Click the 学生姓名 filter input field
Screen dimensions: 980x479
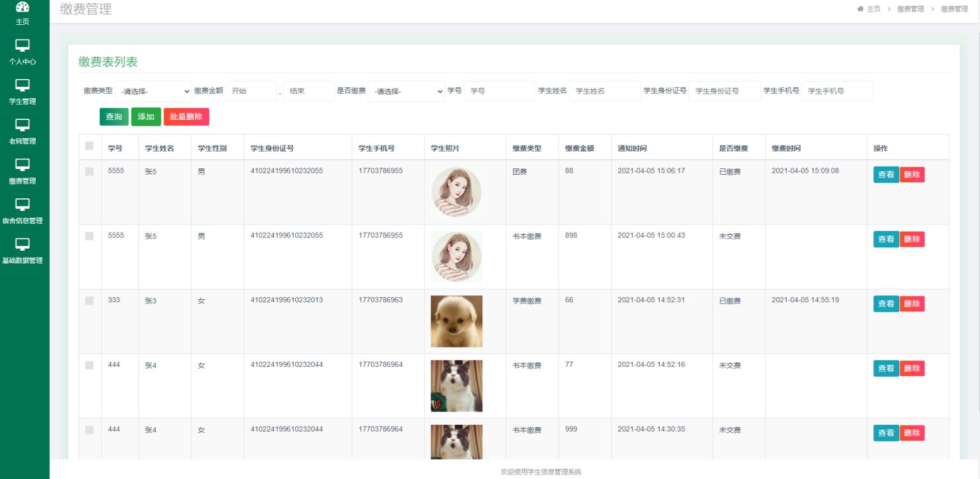pos(605,91)
